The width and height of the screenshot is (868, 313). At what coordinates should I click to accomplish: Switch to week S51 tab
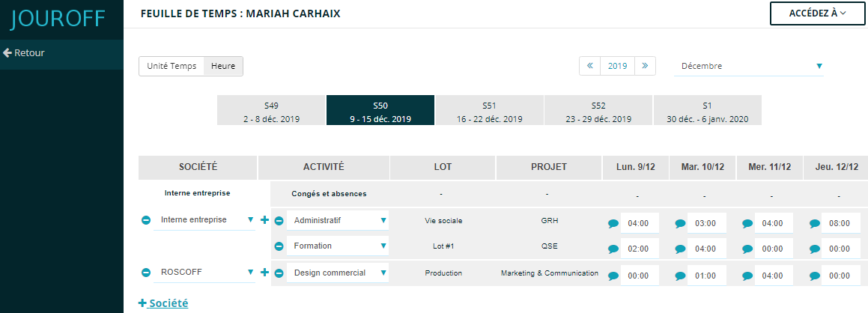489,112
